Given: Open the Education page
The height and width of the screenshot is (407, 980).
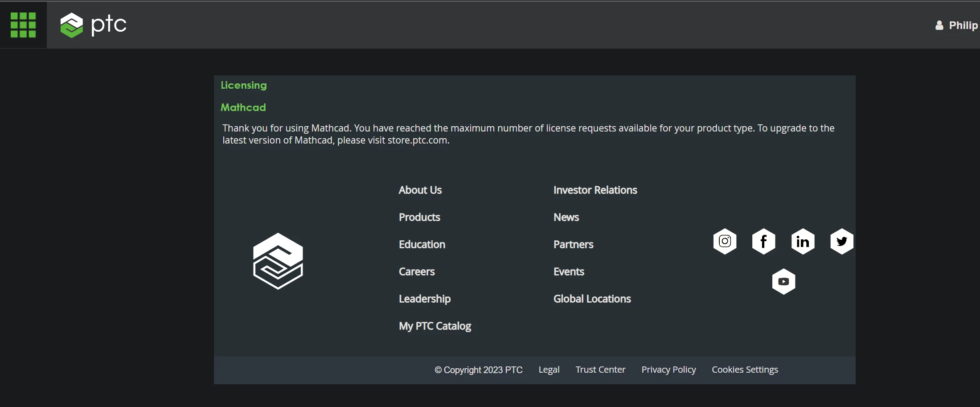Looking at the screenshot, I should (422, 245).
